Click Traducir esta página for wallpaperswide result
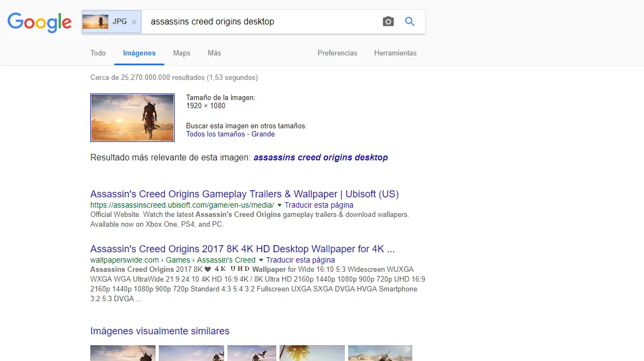644x361 pixels. coord(300,260)
